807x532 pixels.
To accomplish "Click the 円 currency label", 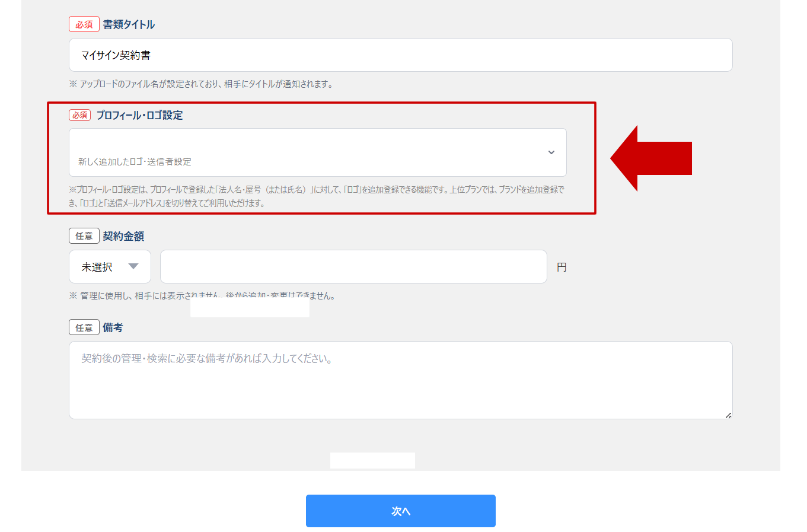I will (562, 266).
